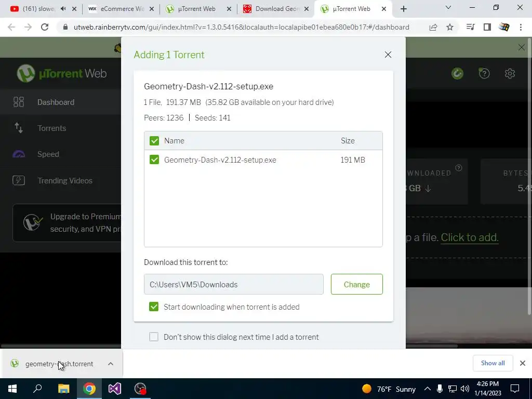This screenshot has height=399, width=532.
Task: Click the Seeds: 141 text
Action: click(x=212, y=118)
